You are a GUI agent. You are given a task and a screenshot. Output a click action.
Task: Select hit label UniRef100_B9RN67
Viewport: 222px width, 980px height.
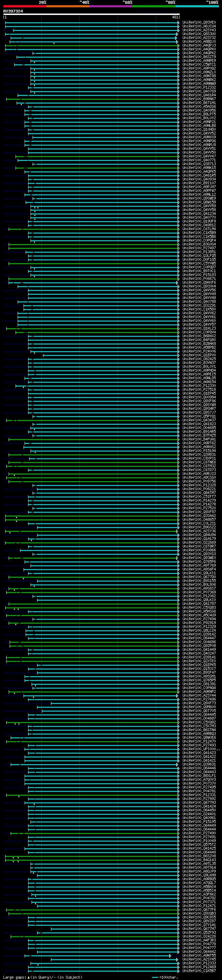pos(199,99)
